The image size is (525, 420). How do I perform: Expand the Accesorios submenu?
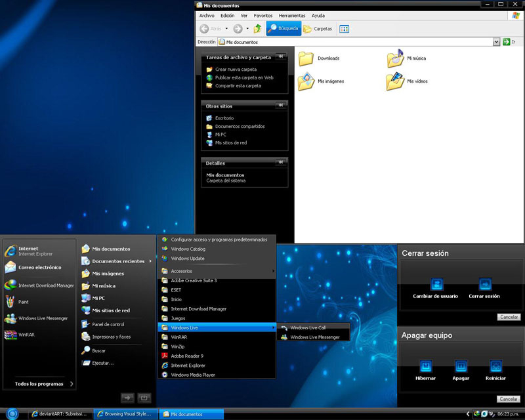(218, 271)
